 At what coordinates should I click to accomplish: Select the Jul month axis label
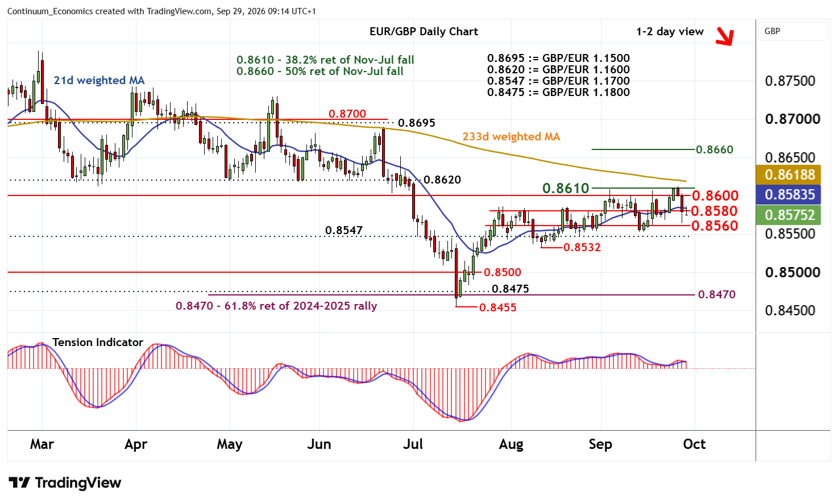[413, 444]
